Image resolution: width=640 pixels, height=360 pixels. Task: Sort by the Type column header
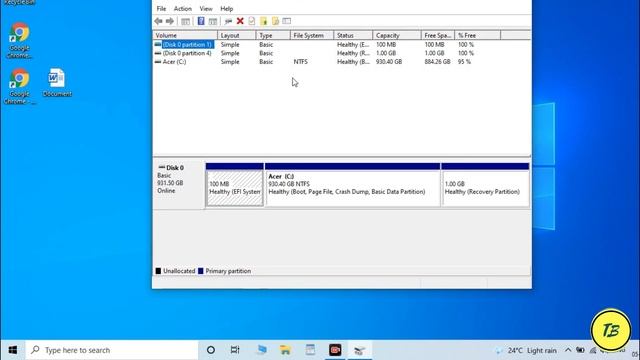273,36
